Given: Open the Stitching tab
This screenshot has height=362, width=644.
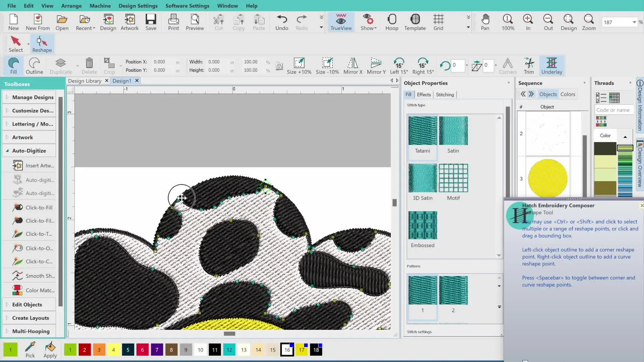Looking at the screenshot, I should click(x=445, y=95).
